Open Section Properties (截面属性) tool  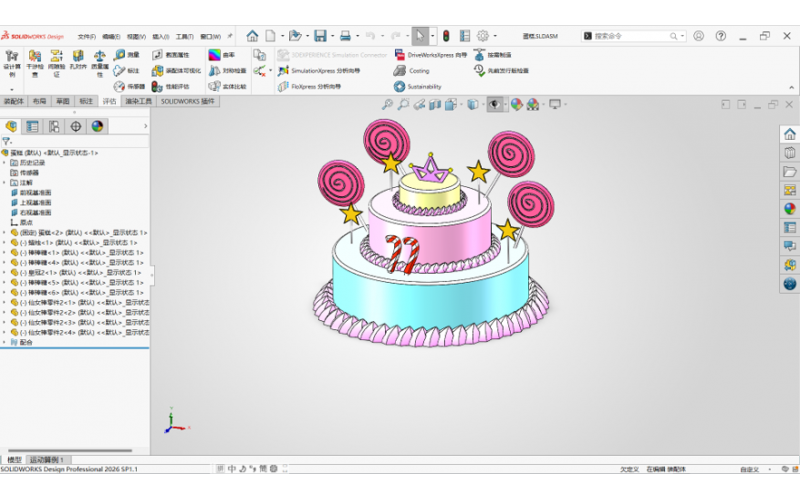[171, 55]
